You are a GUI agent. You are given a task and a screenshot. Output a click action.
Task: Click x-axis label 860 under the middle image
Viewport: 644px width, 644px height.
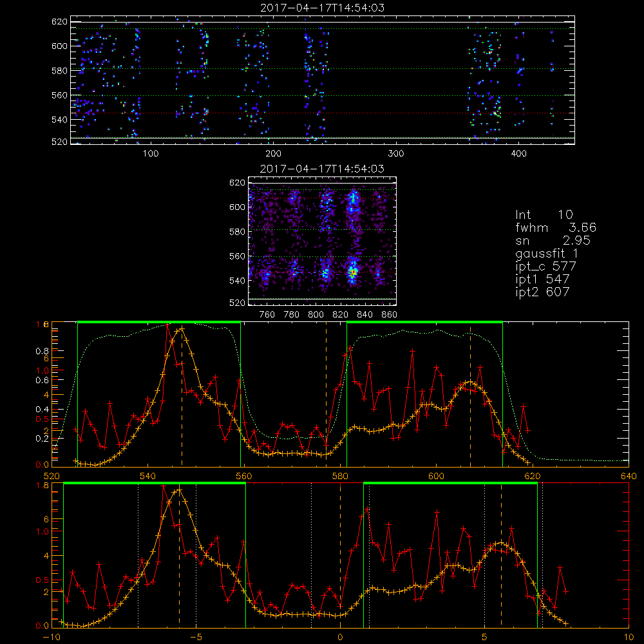pyautogui.click(x=390, y=315)
